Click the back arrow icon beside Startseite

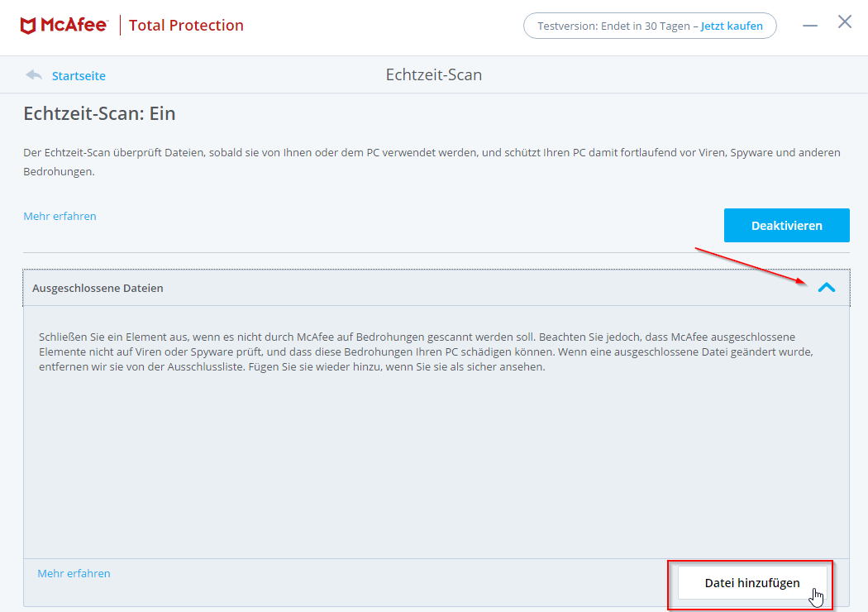(x=34, y=74)
